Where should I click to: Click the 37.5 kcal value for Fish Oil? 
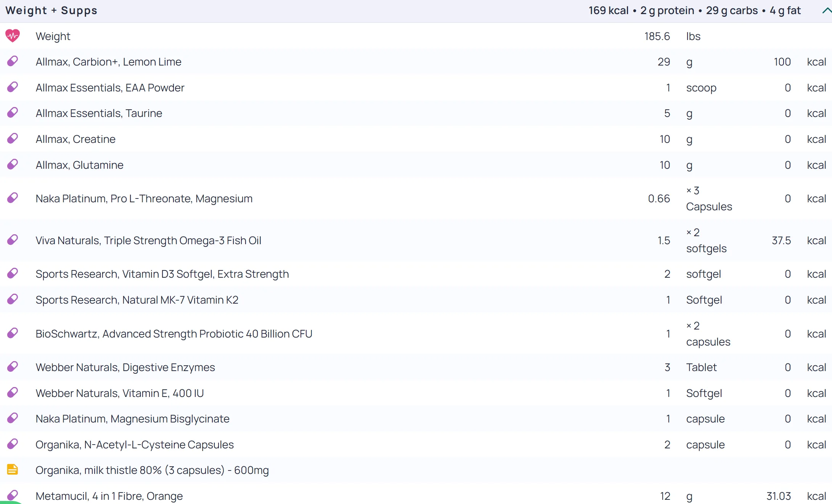tap(781, 240)
